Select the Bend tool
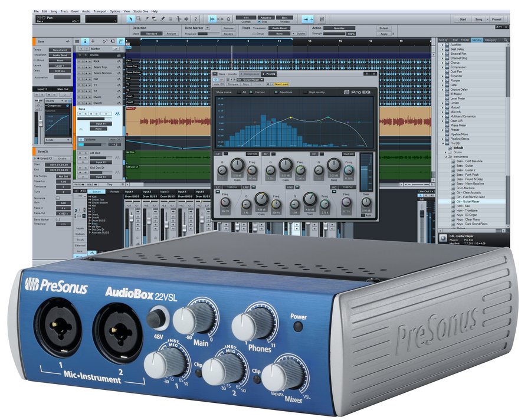Screen dimensions: 531x420 click(x=178, y=19)
